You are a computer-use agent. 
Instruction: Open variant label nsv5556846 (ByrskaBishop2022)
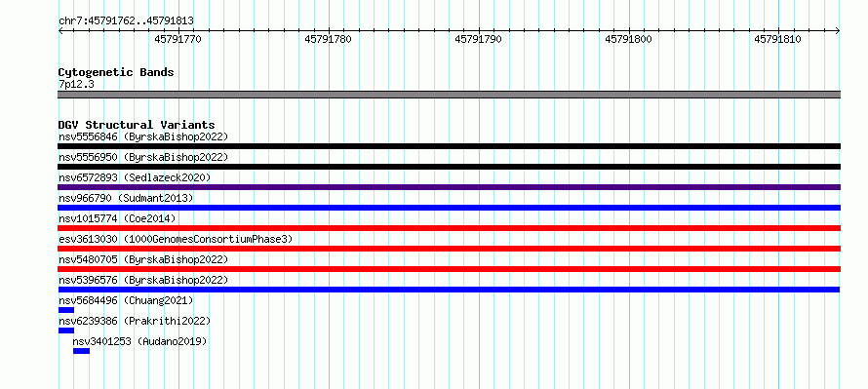coord(143,136)
